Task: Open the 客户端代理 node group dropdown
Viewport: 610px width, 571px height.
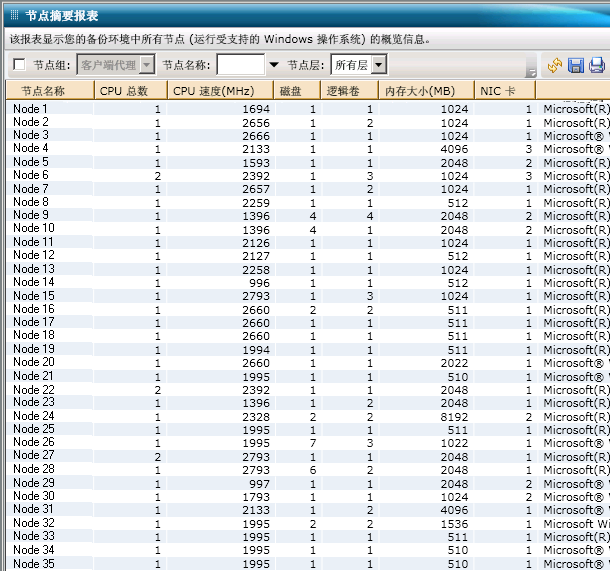Action: pos(147,65)
